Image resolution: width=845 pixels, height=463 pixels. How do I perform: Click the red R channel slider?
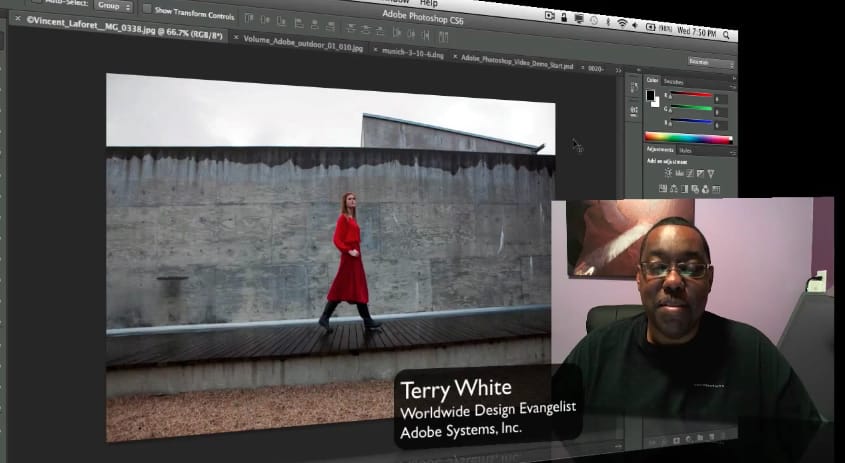coord(691,94)
